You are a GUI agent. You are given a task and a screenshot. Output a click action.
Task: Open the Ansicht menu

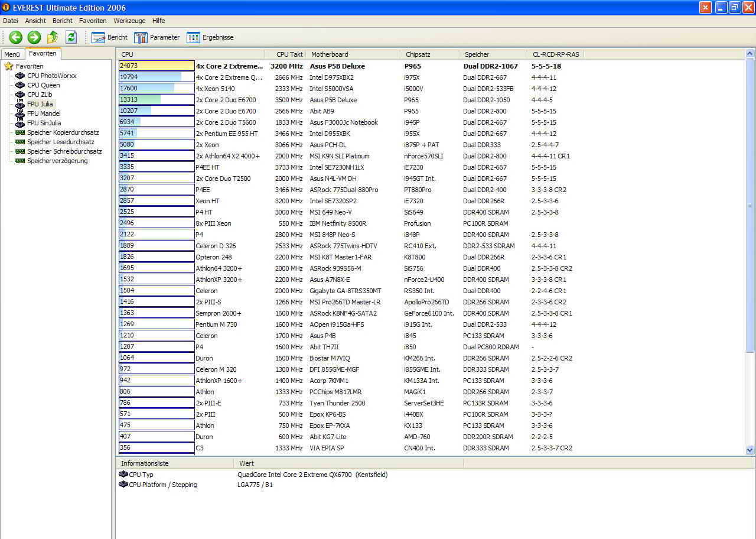[x=35, y=21]
